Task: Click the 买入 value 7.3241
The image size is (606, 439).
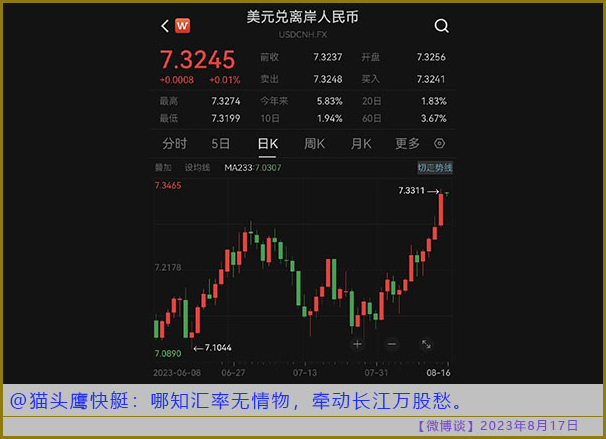Action: tap(431, 79)
